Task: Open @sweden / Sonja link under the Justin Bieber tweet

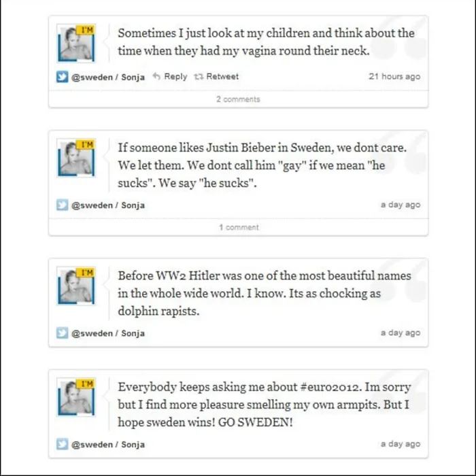Action: pos(108,205)
